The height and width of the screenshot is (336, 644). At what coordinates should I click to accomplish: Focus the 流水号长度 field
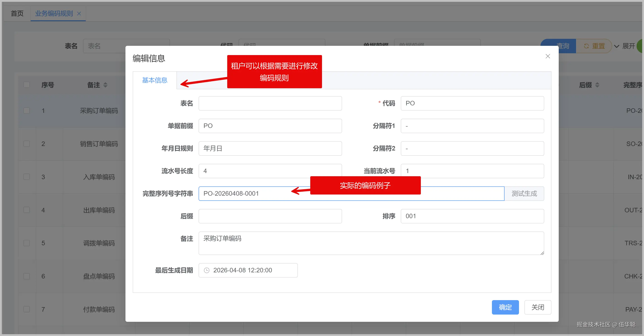270,171
